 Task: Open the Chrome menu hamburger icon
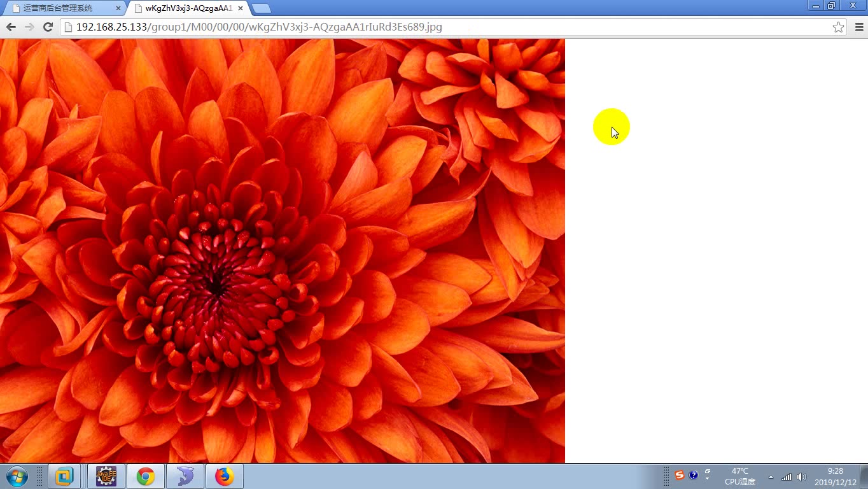coord(859,27)
